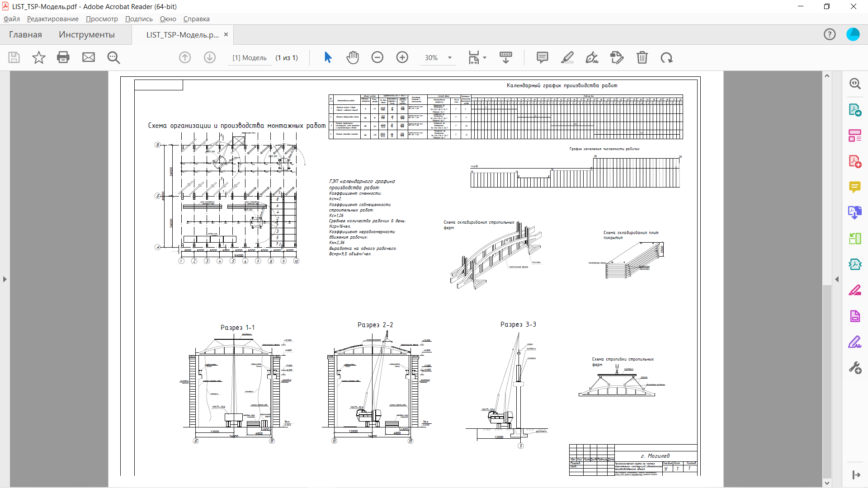Open Combine Files tool in right pane
Image resolution: width=868 pixels, height=488 pixels.
855,212
